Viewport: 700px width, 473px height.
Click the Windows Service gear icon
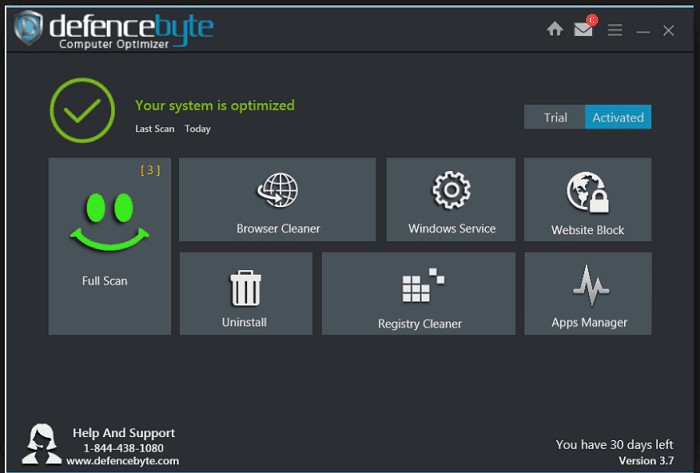tap(451, 190)
